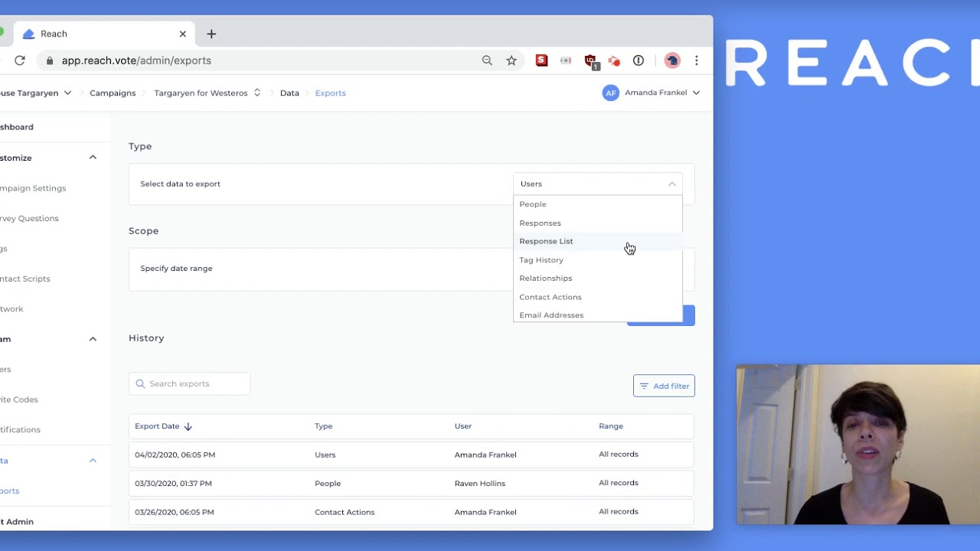
Task: Choose Email Addresses export option
Action: (597, 315)
